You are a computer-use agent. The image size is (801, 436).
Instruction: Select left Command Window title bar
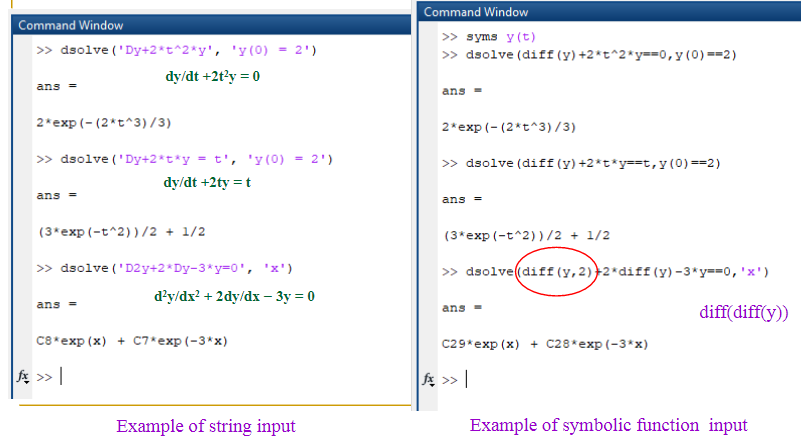[x=211, y=25]
